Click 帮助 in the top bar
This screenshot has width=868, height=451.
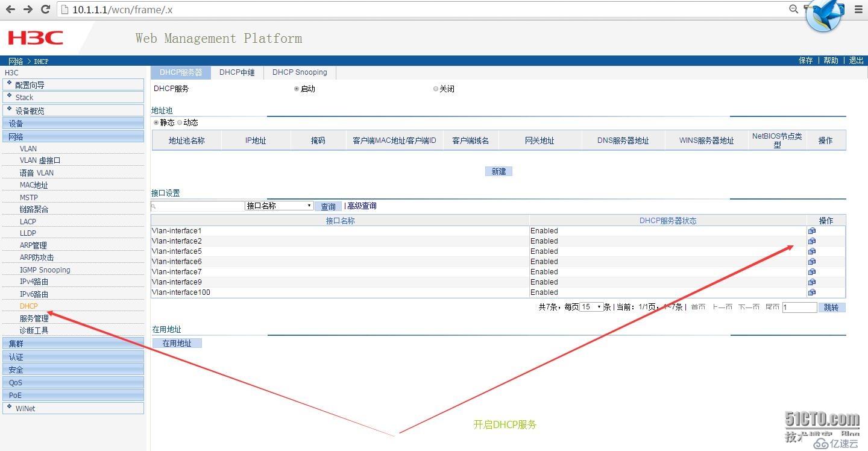tap(831, 60)
